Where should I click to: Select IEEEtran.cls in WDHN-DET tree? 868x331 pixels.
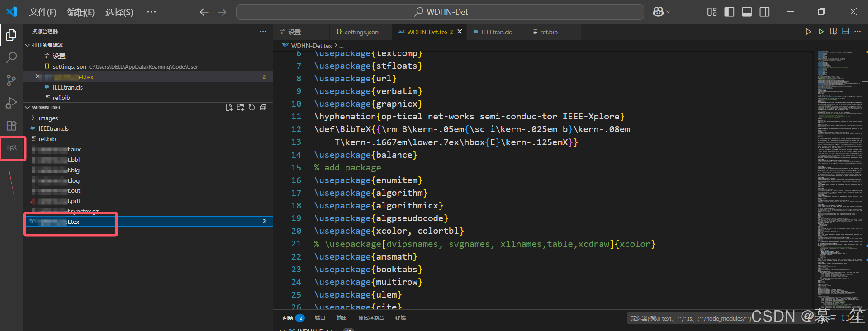point(148,128)
